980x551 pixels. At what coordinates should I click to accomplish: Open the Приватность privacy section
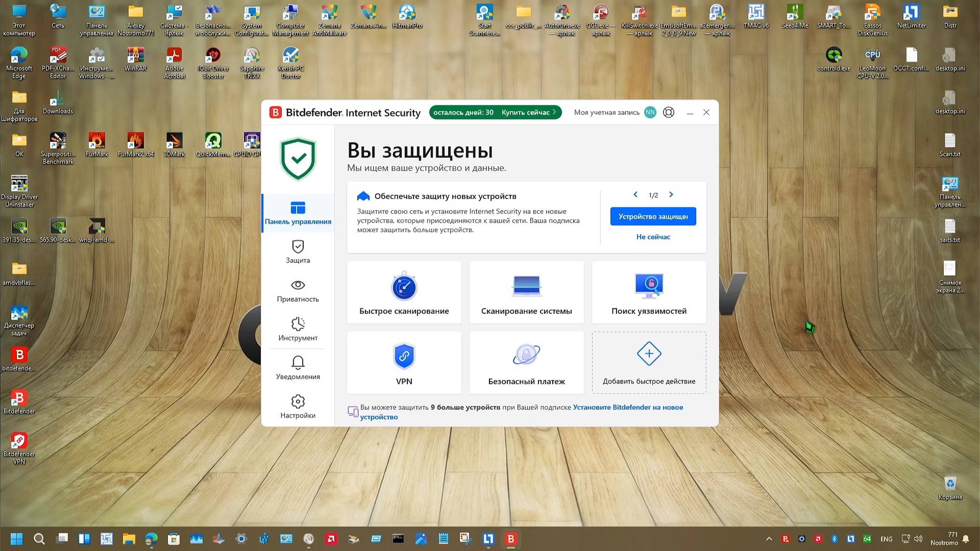tap(297, 291)
